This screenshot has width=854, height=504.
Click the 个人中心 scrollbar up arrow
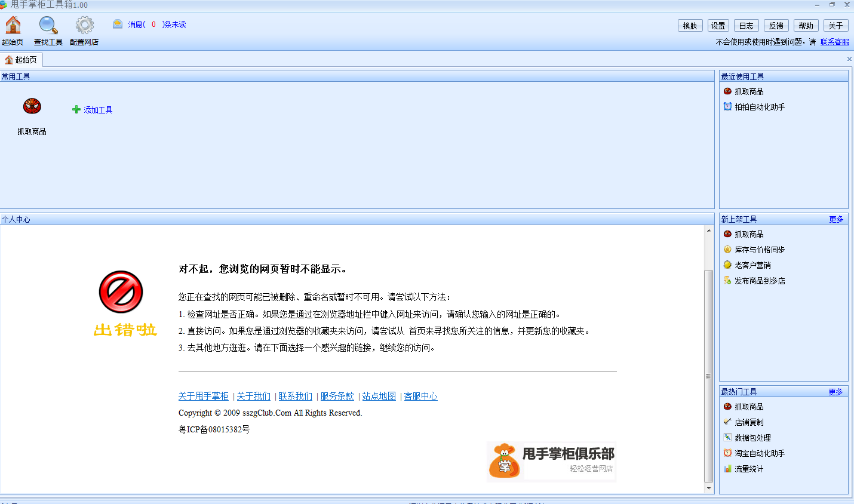pyautogui.click(x=709, y=231)
